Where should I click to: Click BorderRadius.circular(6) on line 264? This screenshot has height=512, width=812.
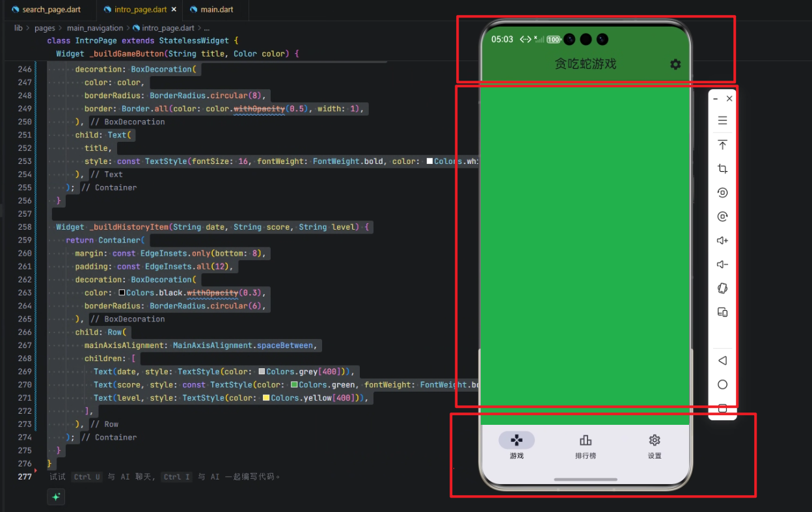(206, 306)
